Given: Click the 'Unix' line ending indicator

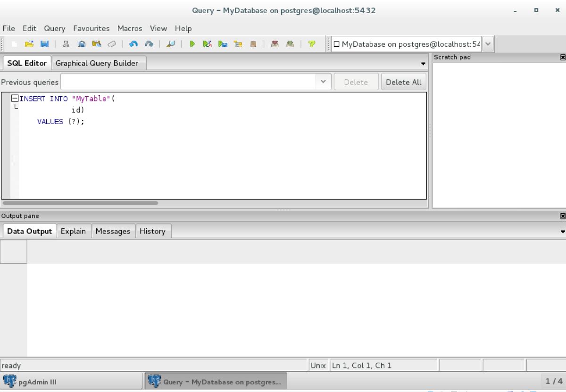Looking at the screenshot, I should coord(318,365).
